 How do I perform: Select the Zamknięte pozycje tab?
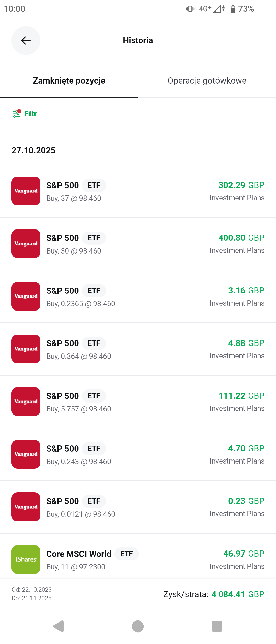click(x=69, y=81)
